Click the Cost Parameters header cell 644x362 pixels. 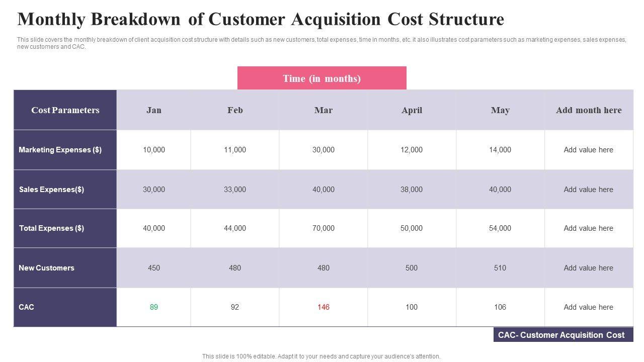[x=65, y=110]
